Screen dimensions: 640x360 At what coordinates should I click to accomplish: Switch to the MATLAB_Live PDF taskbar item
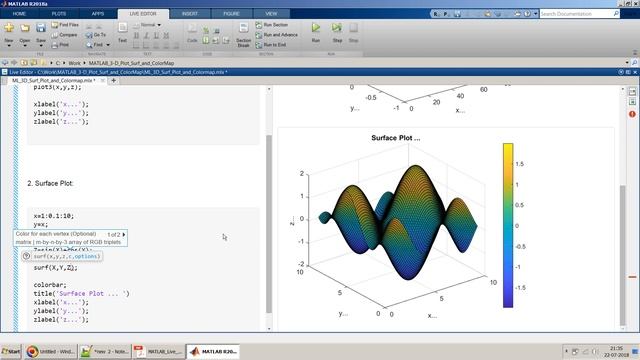coord(159,351)
